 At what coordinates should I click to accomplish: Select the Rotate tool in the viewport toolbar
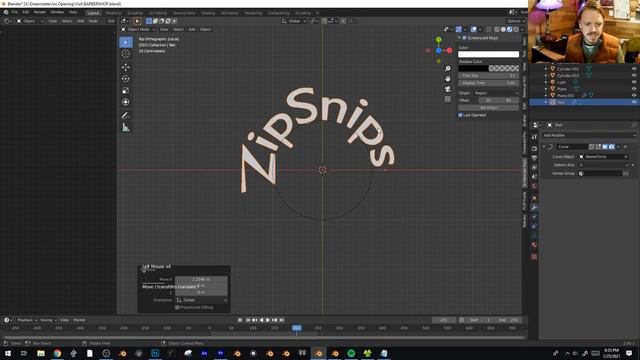(x=126, y=79)
